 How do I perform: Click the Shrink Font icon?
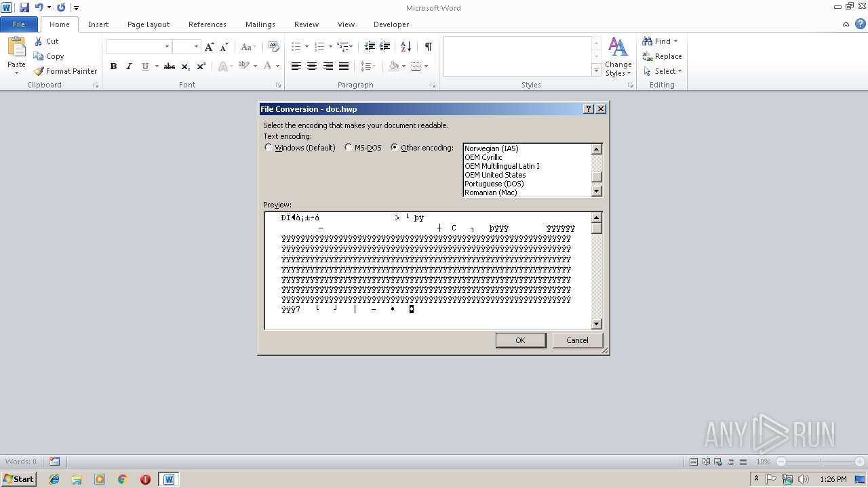point(224,47)
